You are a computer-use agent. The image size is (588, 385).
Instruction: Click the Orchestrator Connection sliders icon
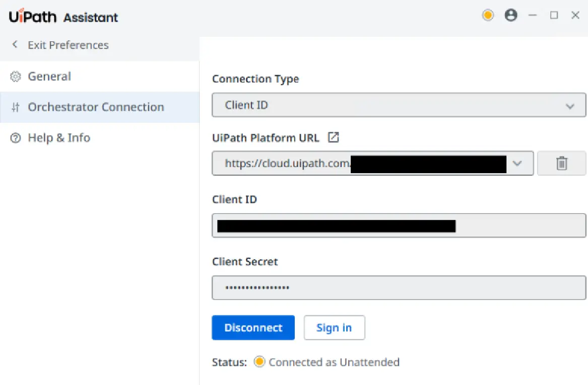tap(16, 107)
